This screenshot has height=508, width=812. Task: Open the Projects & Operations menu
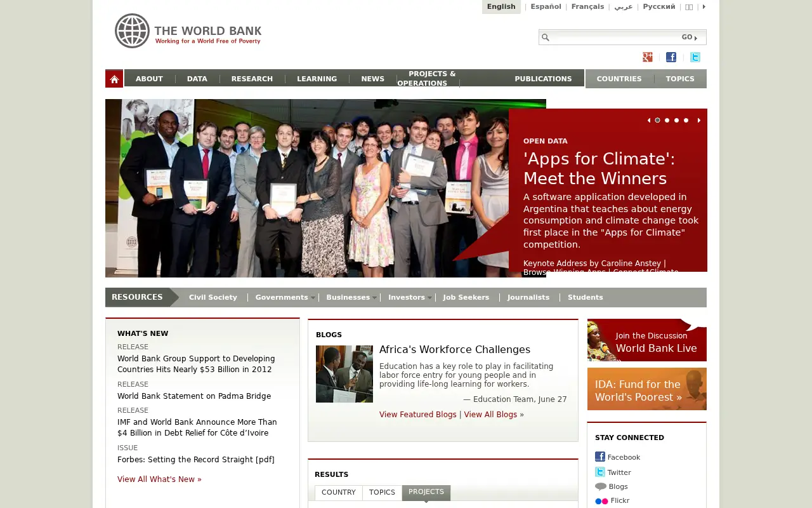426,79
